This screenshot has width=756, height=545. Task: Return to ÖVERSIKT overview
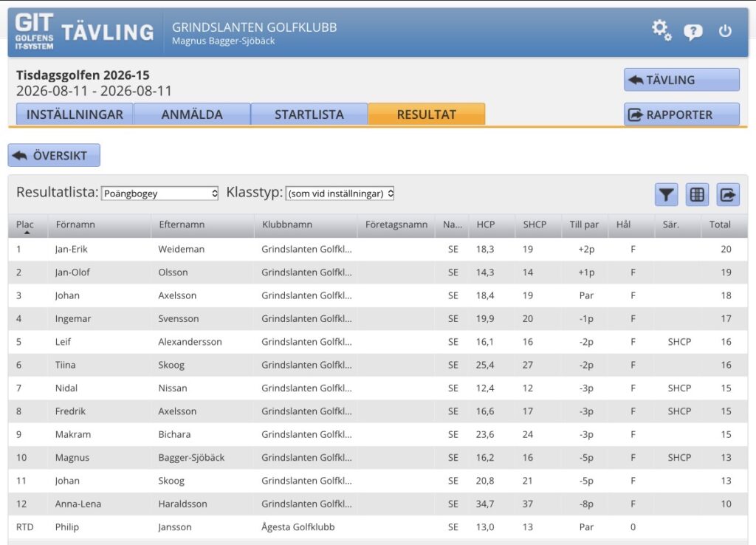(x=54, y=155)
